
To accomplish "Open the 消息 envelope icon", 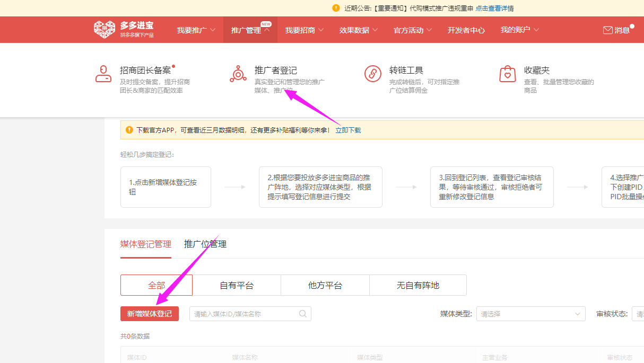I will [608, 30].
